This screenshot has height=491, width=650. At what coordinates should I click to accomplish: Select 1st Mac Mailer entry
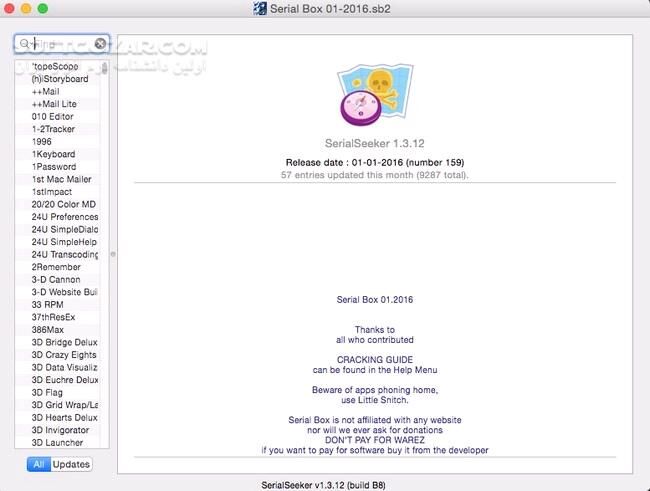pyautogui.click(x=61, y=179)
